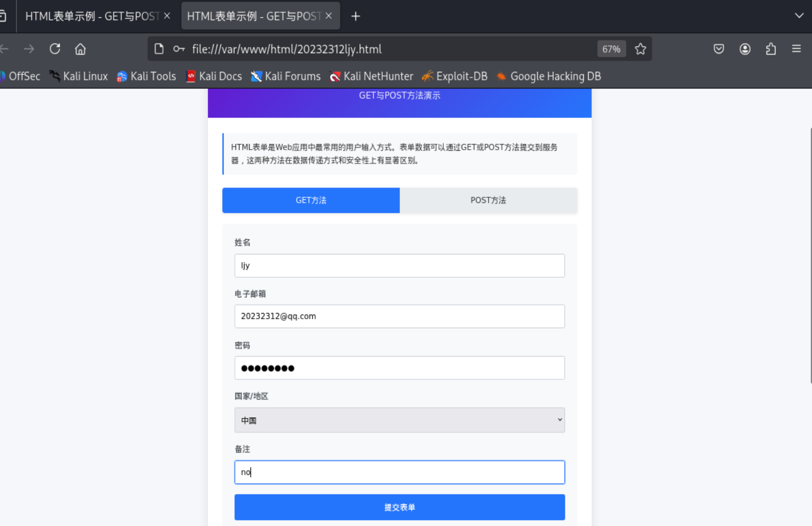The height and width of the screenshot is (526, 812).
Task: Open the OffSec bookmark
Action: click(x=20, y=76)
